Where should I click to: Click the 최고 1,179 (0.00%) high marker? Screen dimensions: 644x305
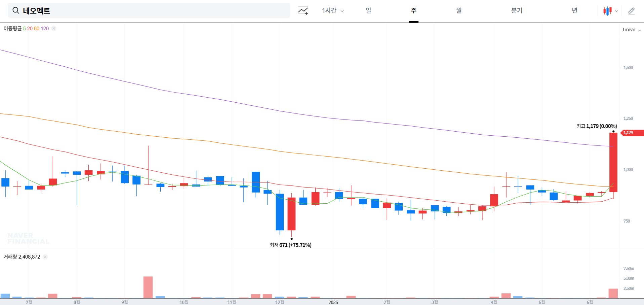coord(597,126)
